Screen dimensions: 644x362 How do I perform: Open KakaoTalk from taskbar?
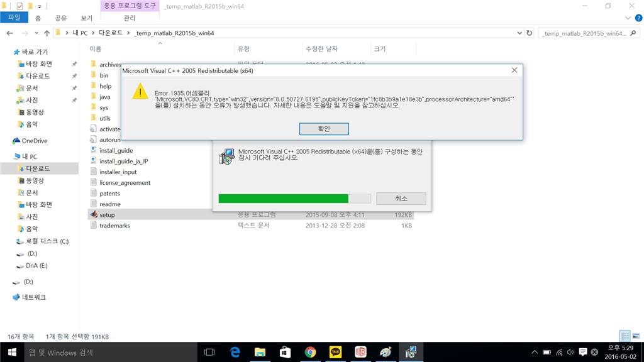336,352
